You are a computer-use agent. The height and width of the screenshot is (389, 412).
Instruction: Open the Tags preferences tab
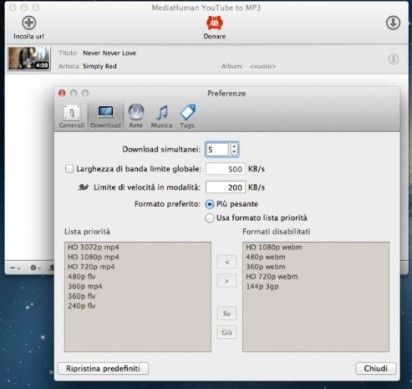click(x=187, y=116)
